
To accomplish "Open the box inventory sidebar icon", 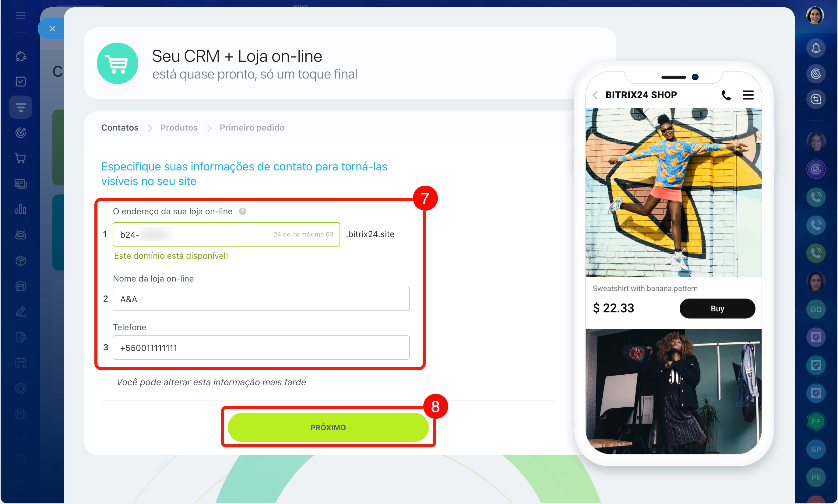I will tap(21, 261).
